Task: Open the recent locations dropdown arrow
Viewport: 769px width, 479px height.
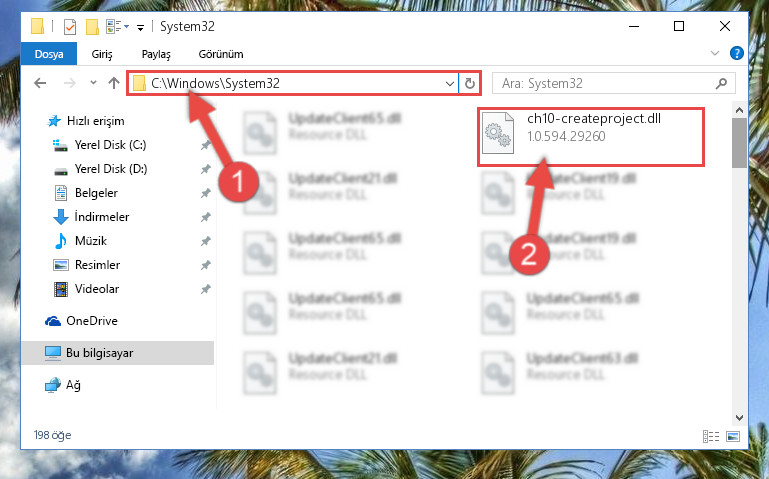Action: pyautogui.click(x=93, y=83)
